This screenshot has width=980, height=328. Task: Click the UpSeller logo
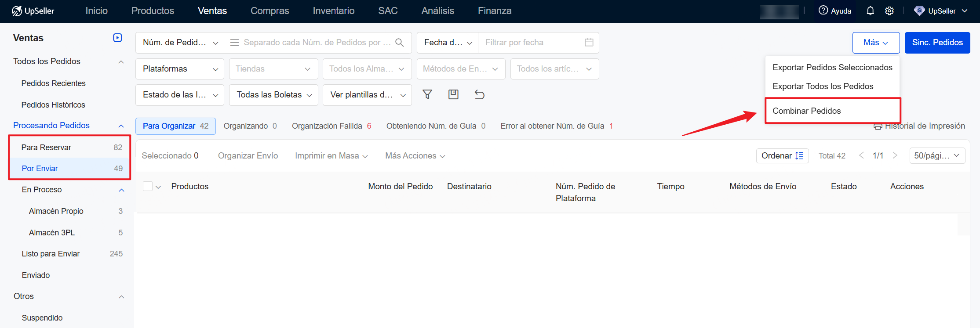pyautogui.click(x=33, y=11)
